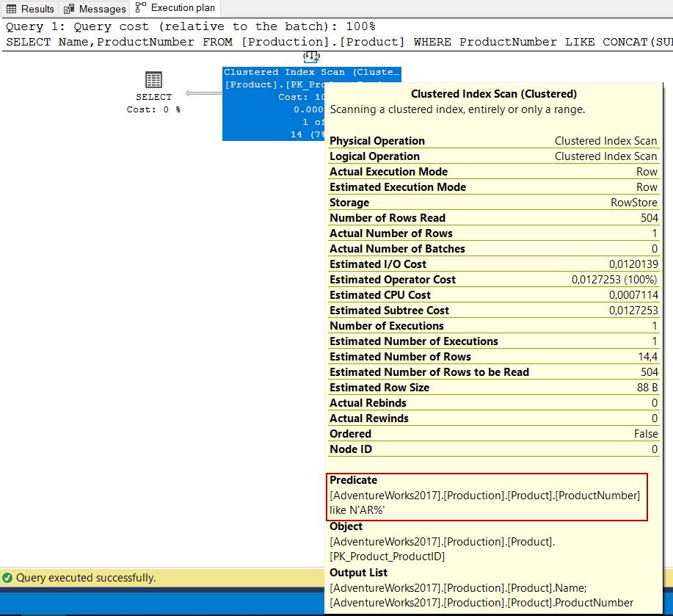Click the Storage RowStore row
This screenshot has width=673, height=616.
coord(494,203)
